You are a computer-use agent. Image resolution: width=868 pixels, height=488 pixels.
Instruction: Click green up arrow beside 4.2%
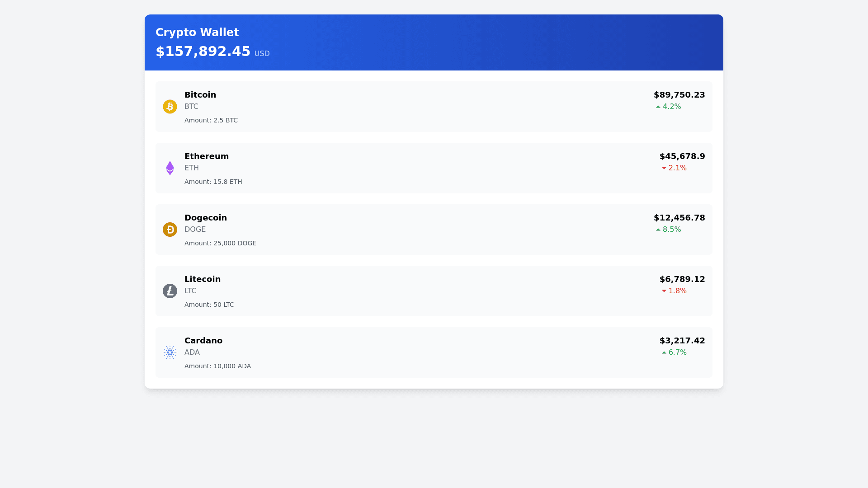[x=658, y=107]
